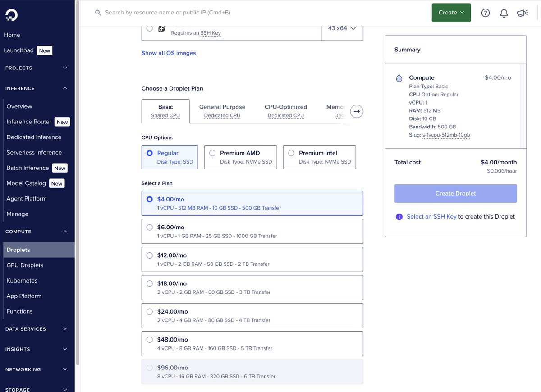541x392 pixels.
Task: Open notifications bell icon
Action: [x=504, y=13]
